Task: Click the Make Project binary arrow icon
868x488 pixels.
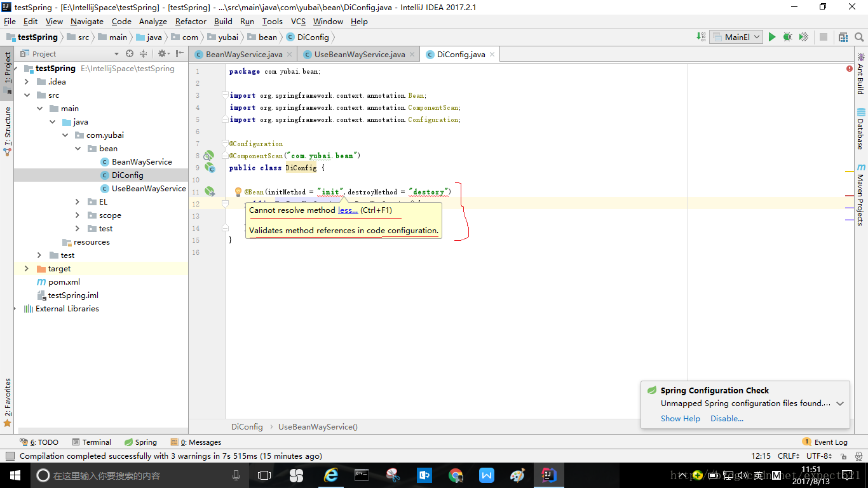Action: coord(701,37)
